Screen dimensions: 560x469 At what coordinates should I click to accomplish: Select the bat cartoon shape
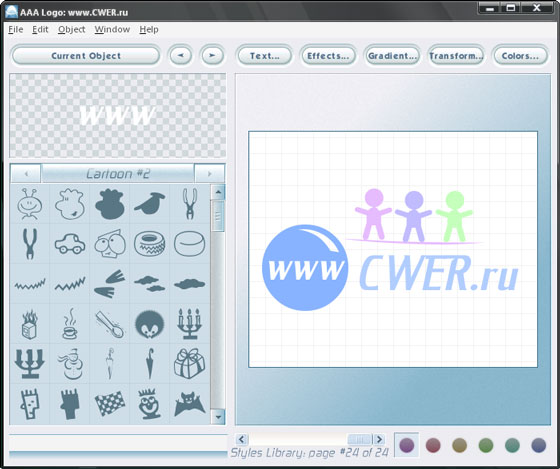(x=189, y=404)
